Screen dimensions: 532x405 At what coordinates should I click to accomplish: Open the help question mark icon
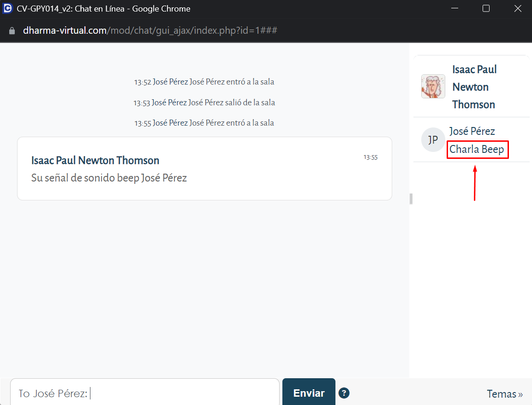click(x=344, y=393)
